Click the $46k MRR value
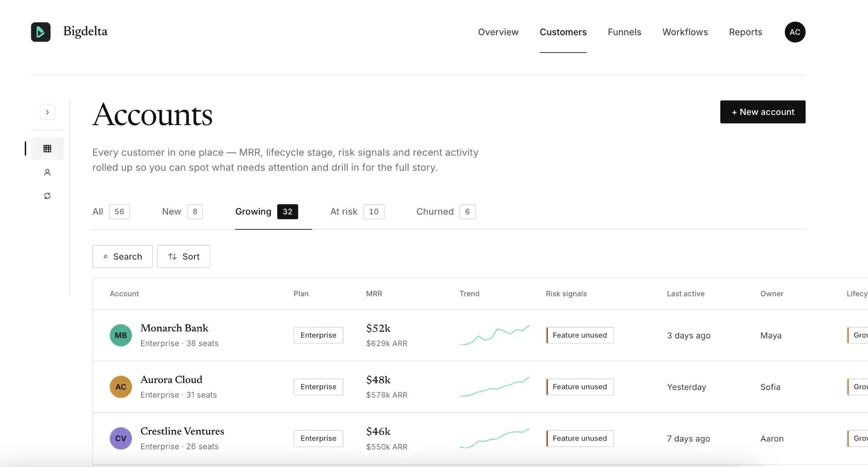The width and height of the screenshot is (868, 467). point(378,431)
